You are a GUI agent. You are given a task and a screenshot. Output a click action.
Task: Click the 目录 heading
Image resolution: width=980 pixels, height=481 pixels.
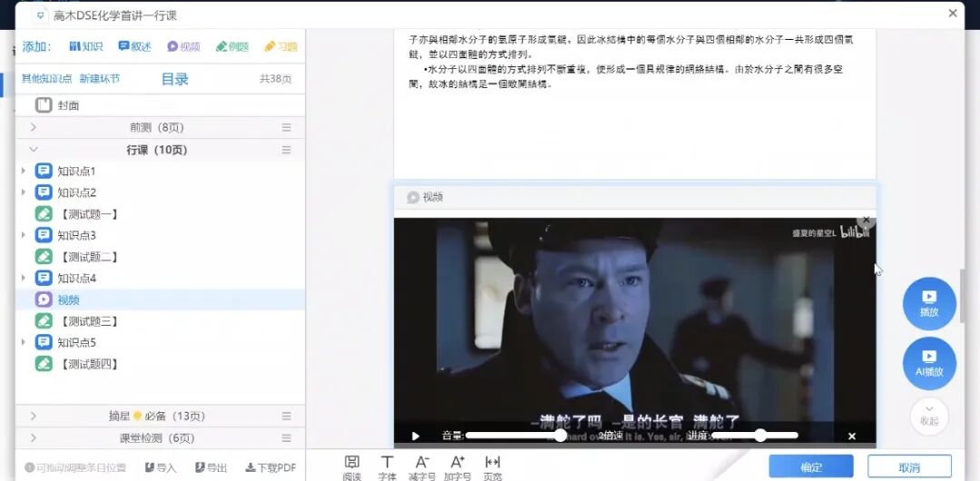[175, 79]
